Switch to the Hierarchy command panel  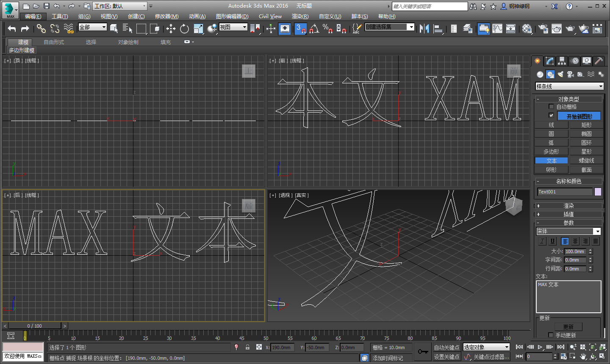point(562,61)
